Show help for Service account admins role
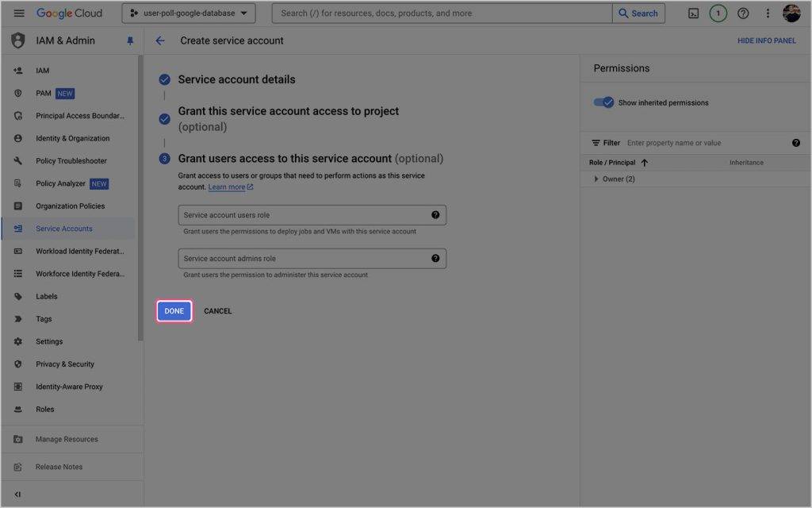Viewport: 812px width, 508px height. pos(435,259)
